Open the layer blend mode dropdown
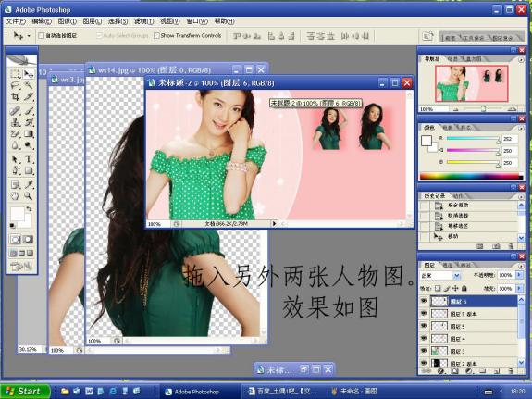 [x=440, y=275]
